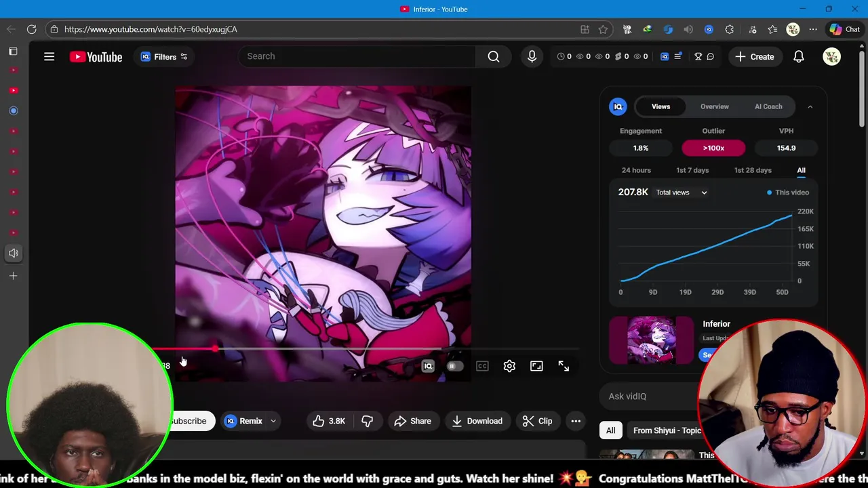Switch to vidIQ Views tab
868x488 pixels.
(x=660, y=106)
